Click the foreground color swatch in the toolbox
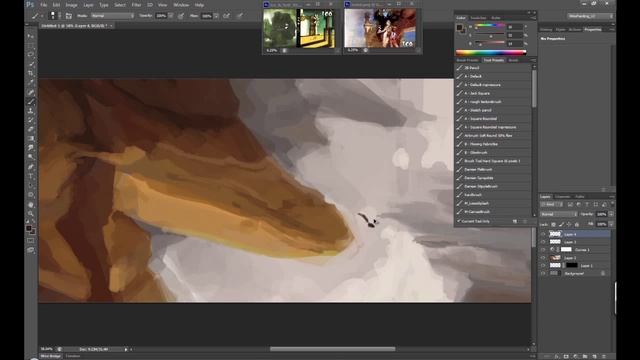This screenshot has height=360, width=640. click(x=29, y=229)
